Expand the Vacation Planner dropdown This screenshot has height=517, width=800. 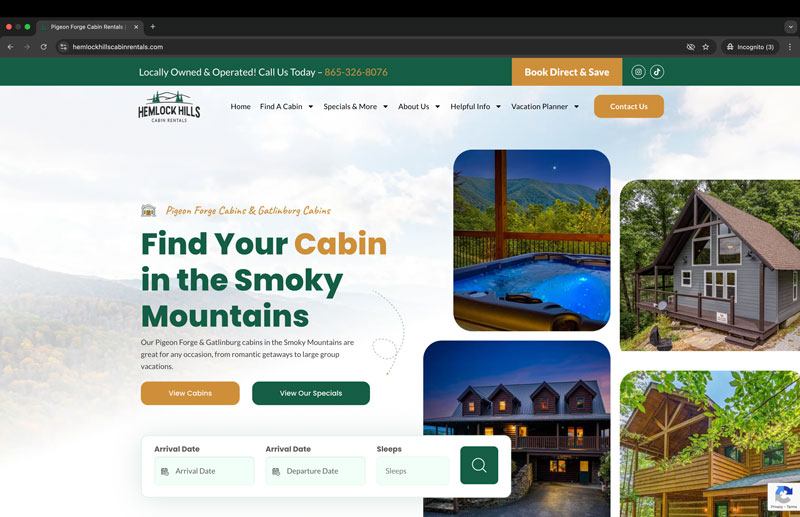tap(545, 107)
